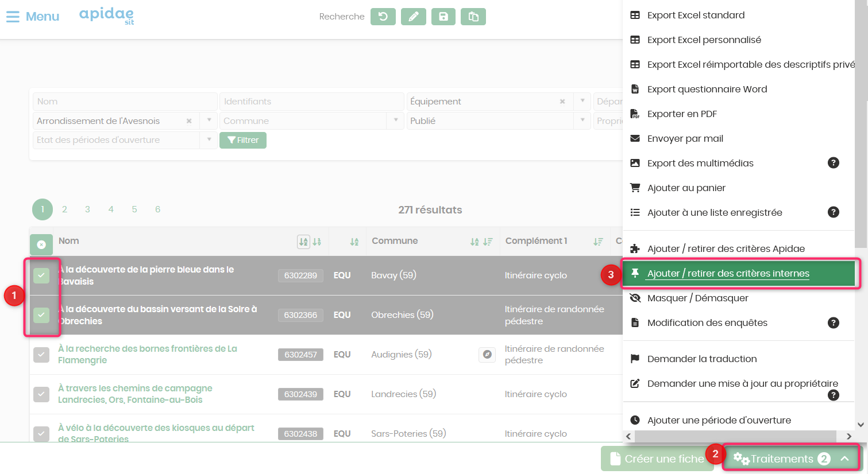Click Créer une fiche button
868x474 pixels.
657,459
